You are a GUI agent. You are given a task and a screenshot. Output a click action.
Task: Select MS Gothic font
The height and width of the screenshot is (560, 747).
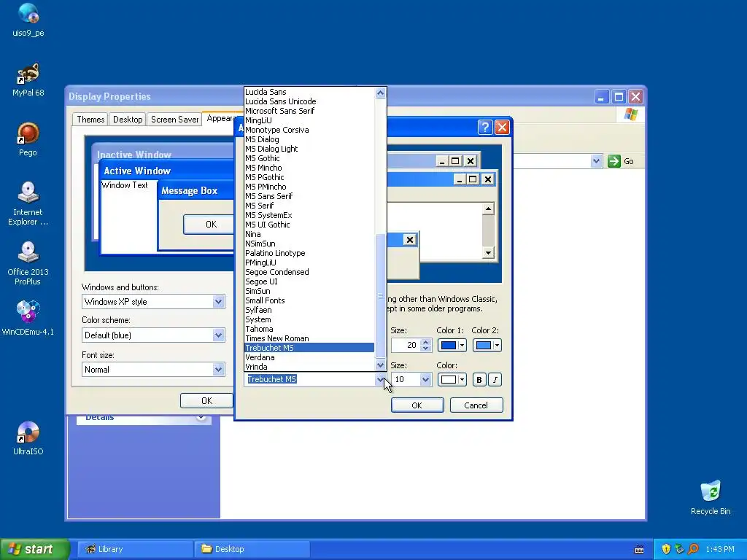309,158
